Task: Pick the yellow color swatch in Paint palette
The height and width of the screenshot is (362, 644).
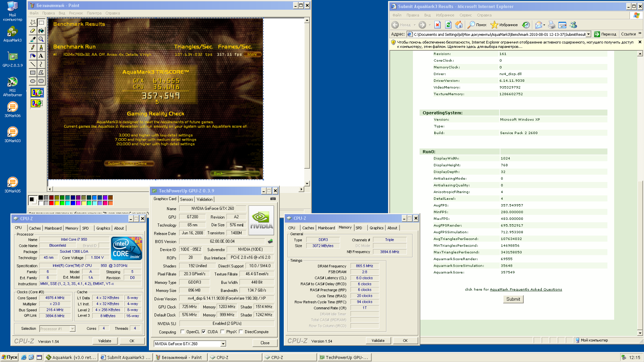Action: pos(57,203)
